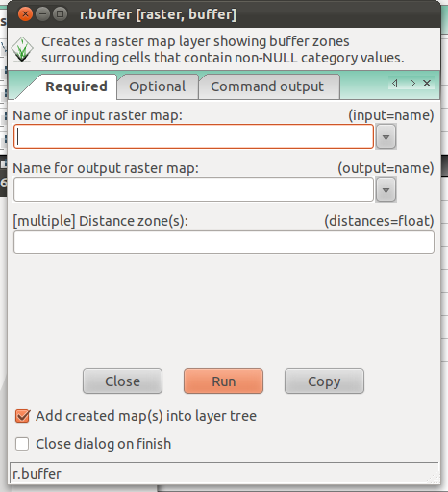This screenshot has height=492, width=448.
Task: Click the Run button
Action: [223, 381]
